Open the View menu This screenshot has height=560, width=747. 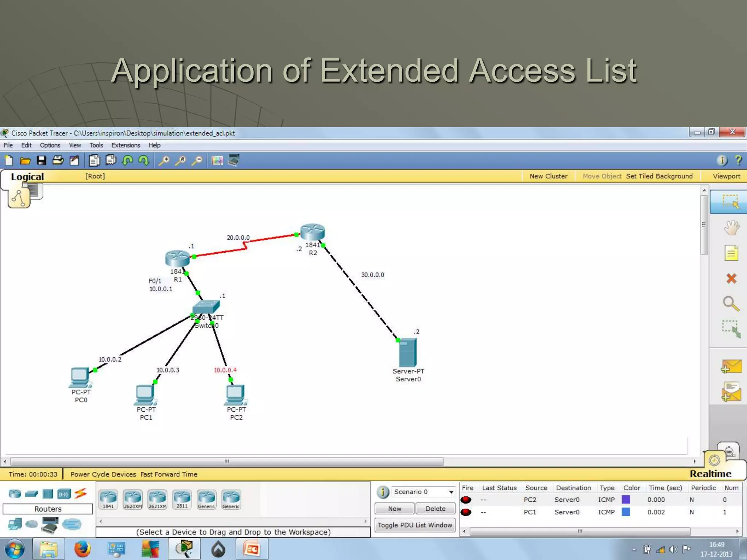(x=75, y=145)
